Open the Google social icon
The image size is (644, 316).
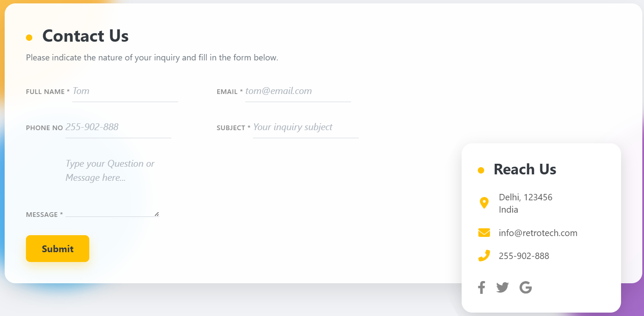(526, 288)
